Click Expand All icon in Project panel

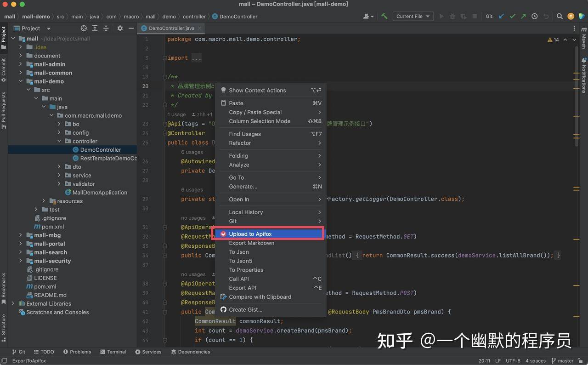[x=95, y=28]
